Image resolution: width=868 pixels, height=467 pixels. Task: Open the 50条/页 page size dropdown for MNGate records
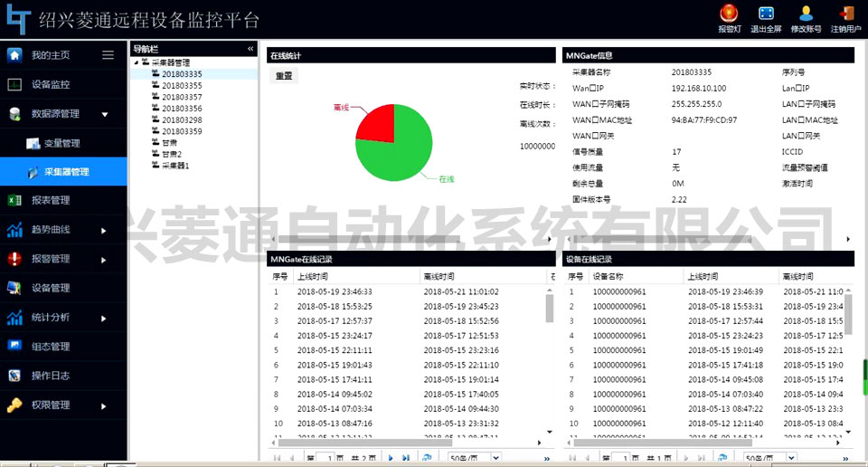[497, 459]
